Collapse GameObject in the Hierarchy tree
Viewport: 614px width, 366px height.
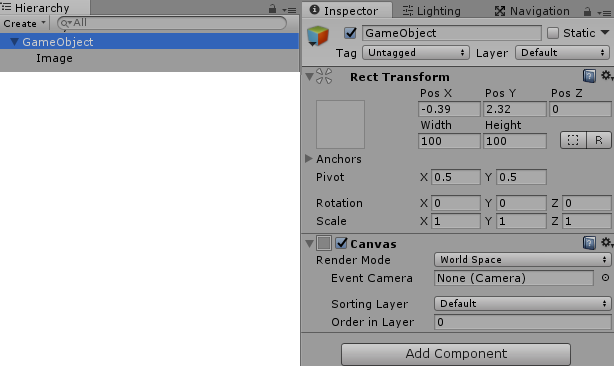pos(14,42)
